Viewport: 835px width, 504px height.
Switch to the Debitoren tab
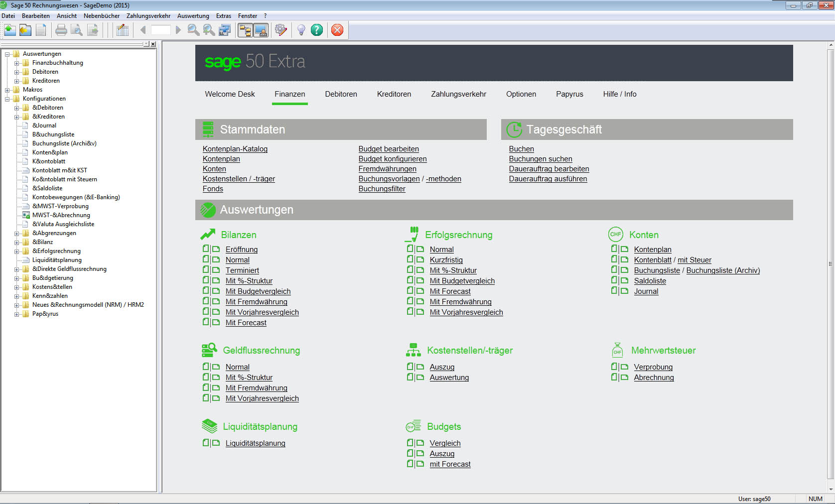pos(341,94)
